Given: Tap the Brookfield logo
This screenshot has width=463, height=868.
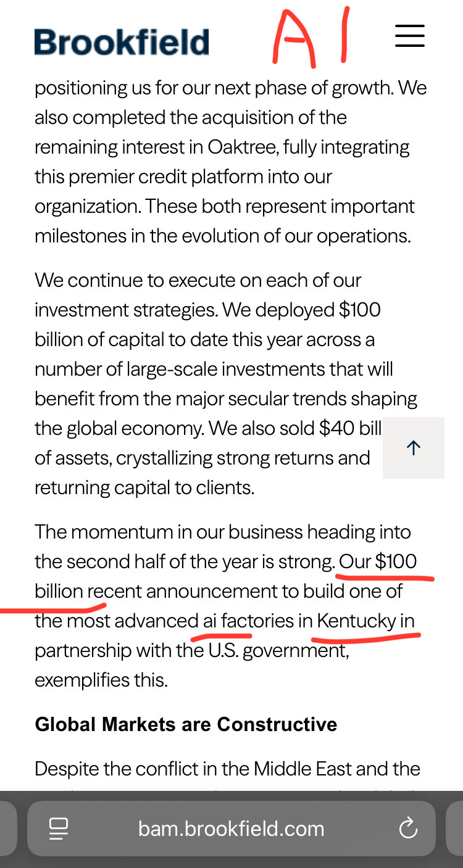Looking at the screenshot, I should tap(122, 42).
